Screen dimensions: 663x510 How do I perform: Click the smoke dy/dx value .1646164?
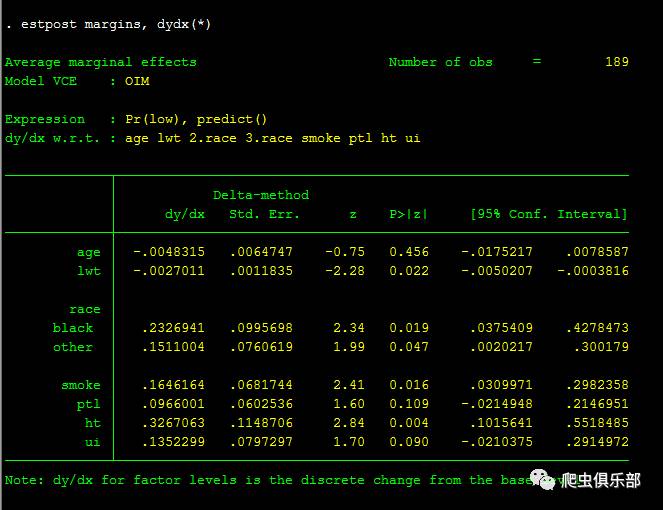click(x=173, y=385)
